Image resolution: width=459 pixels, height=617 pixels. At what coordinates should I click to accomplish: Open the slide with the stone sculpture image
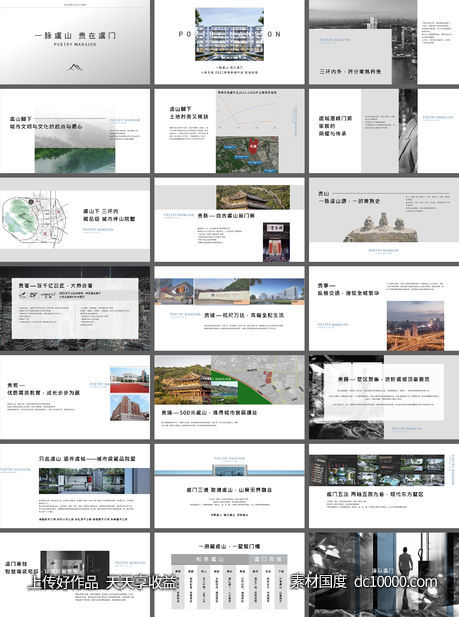point(384,220)
